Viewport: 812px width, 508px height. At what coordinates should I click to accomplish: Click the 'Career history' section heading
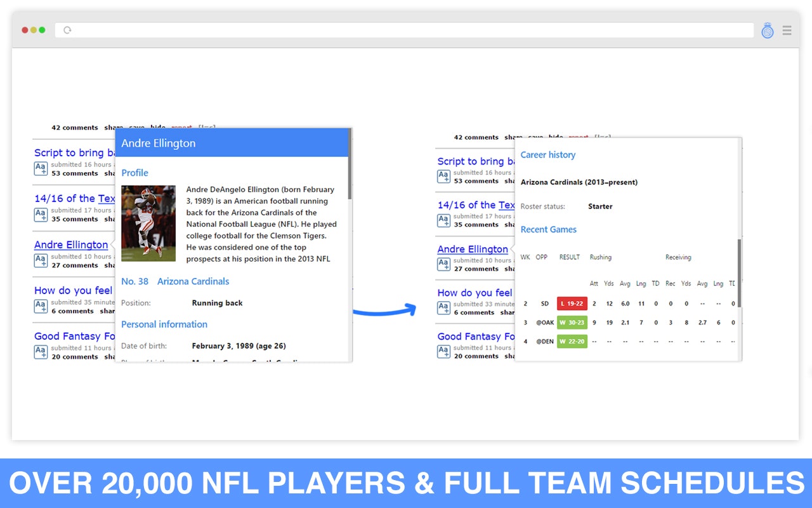pyautogui.click(x=548, y=155)
